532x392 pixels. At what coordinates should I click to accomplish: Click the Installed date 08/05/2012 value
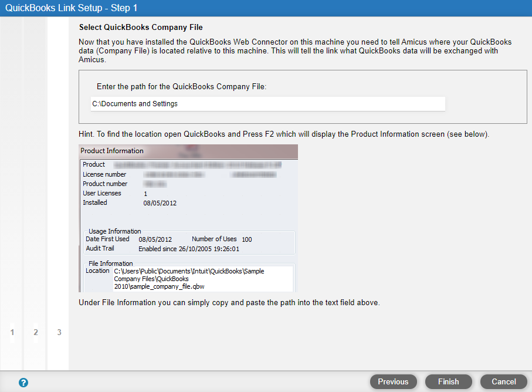pyautogui.click(x=160, y=203)
